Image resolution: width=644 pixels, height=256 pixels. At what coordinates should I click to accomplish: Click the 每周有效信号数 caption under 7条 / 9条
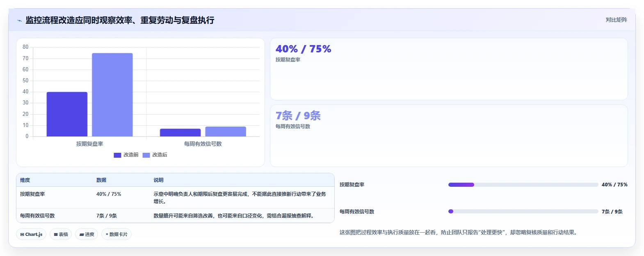(x=293, y=127)
